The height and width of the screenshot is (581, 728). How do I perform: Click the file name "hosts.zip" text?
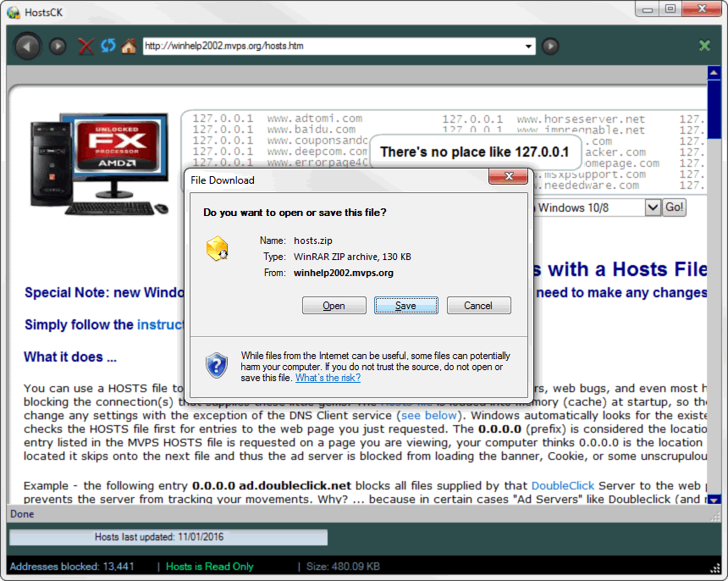tap(313, 241)
